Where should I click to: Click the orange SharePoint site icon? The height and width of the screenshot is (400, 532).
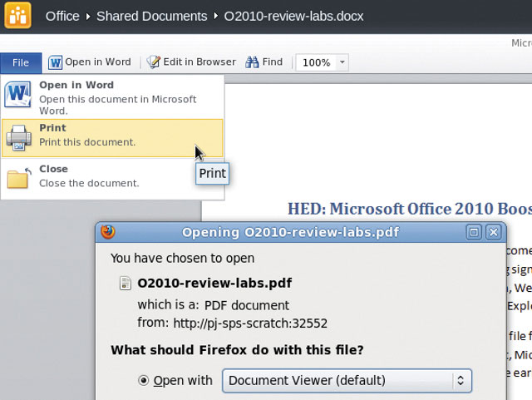(17, 15)
